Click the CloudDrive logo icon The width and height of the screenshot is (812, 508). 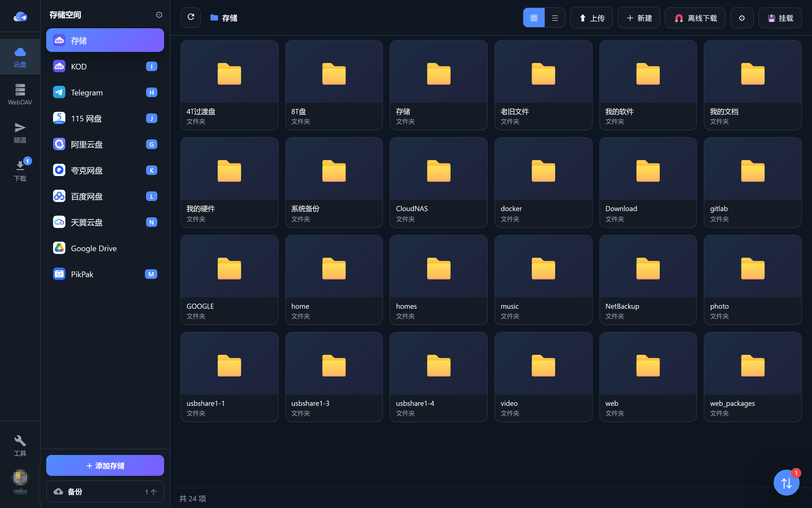[20, 16]
